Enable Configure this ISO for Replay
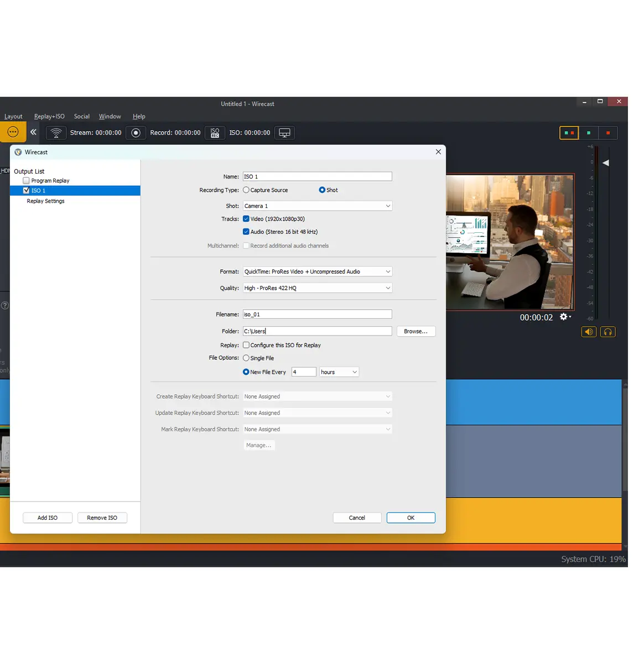644x664 pixels. coord(246,345)
